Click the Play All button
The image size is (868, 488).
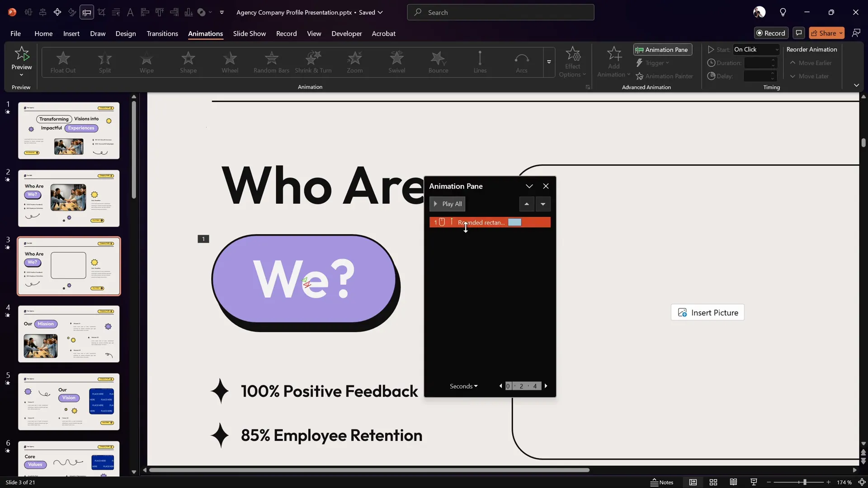point(447,204)
